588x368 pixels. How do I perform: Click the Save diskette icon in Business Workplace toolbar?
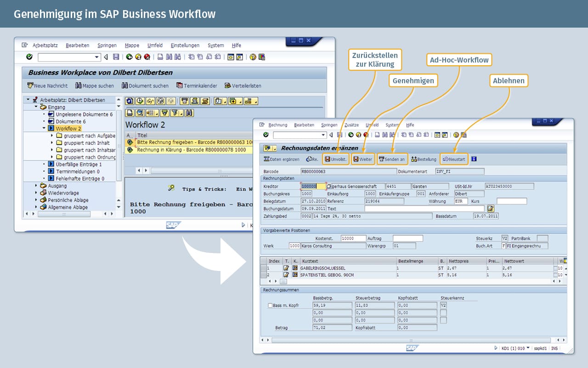[x=116, y=57]
